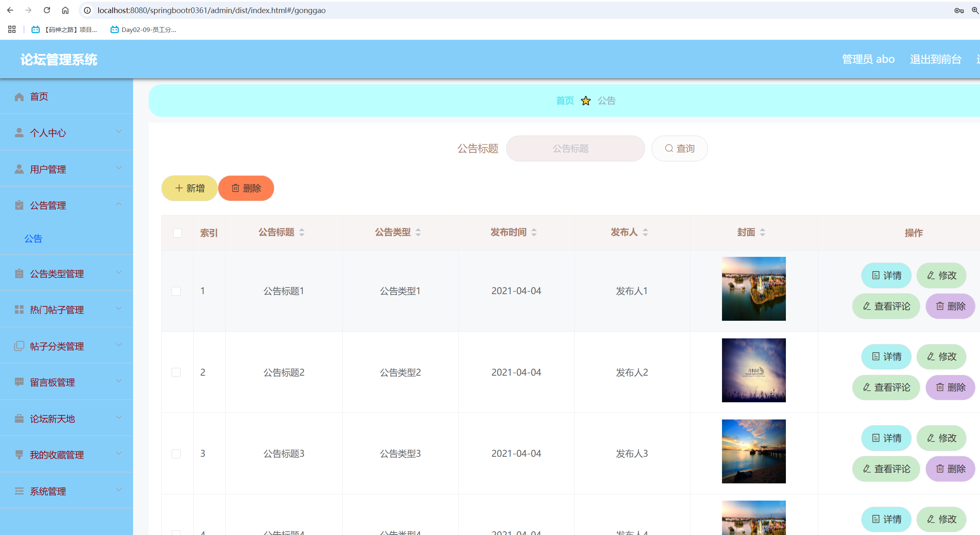The image size is (980, 535).
Task: Check the checkbox for row 公告标题2
Action: tap(176, 372)
